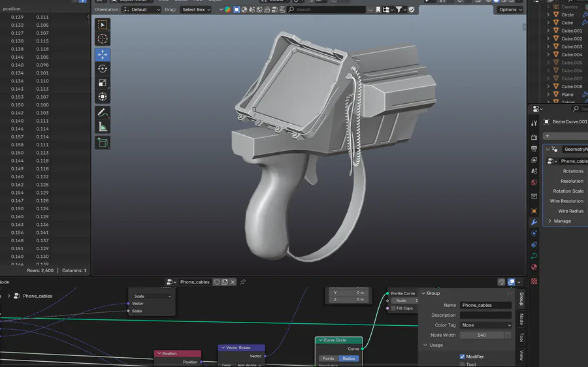Screen dimensions: 588x367
Task: Open the Output properties tab icon
Action: (x=534, y=149)
